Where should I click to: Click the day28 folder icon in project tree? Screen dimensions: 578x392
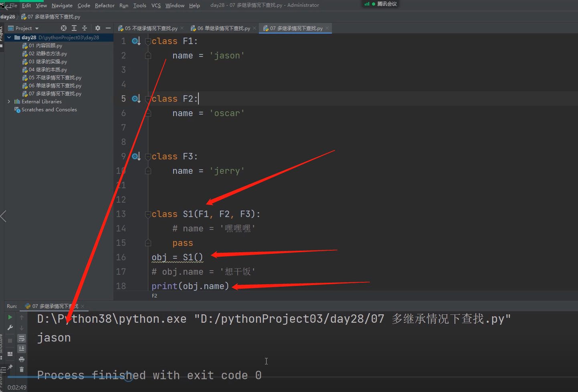17,38
